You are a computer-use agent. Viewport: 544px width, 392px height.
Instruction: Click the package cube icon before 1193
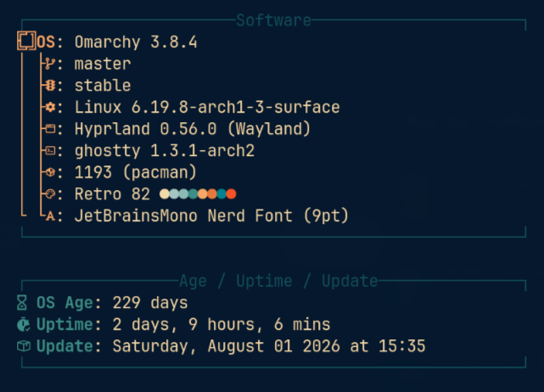[x=50, y=172]
